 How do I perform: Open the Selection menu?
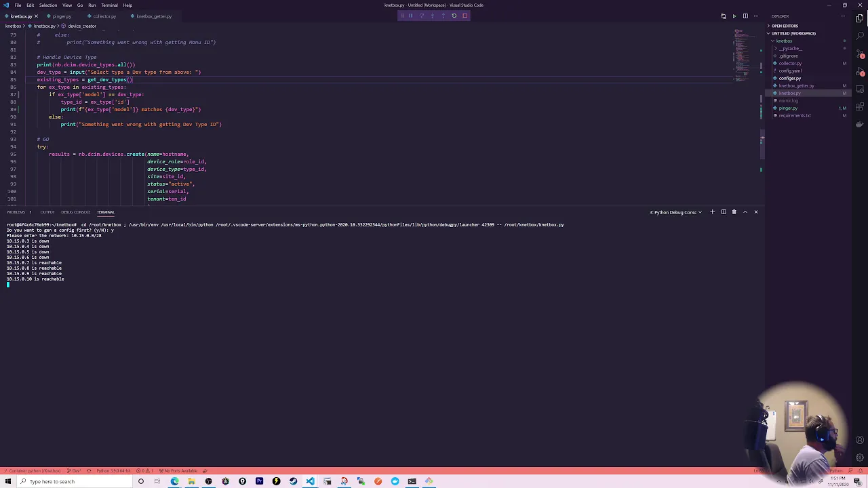(48, 5)
